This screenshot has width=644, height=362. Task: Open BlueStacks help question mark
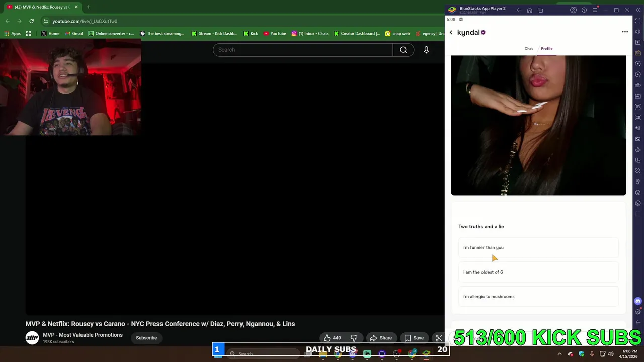point(584,10)
